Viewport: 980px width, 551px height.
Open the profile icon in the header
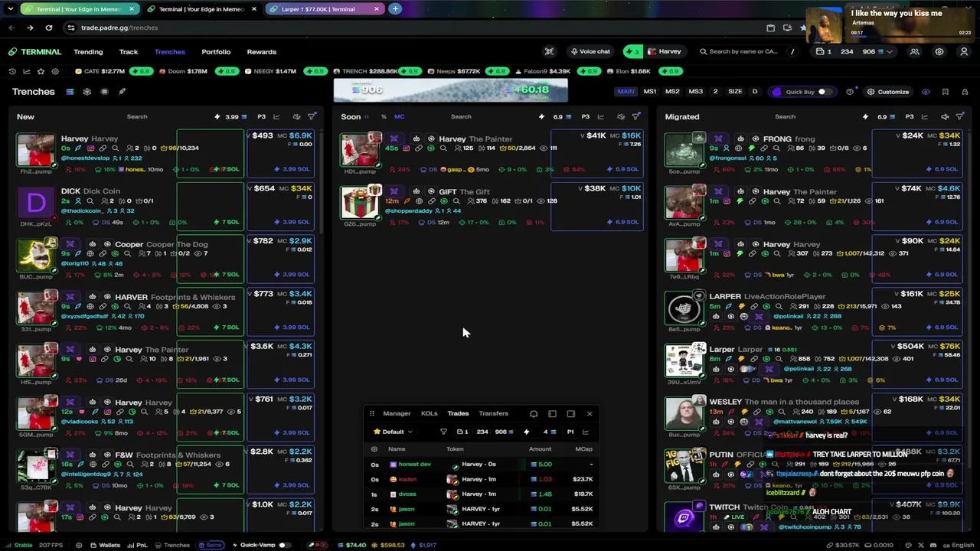[964, 52]
